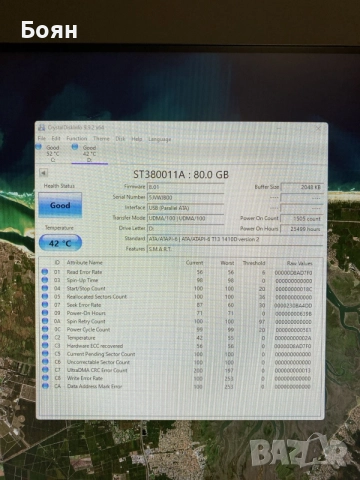This screenshot has width=360, height=480.
Task: Click the Worst column header
Action: coord(227,263)
